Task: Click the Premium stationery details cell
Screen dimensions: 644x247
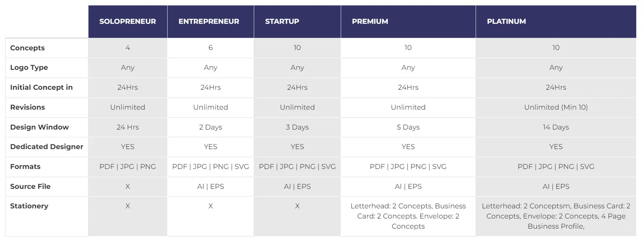Action: [408, 216]
